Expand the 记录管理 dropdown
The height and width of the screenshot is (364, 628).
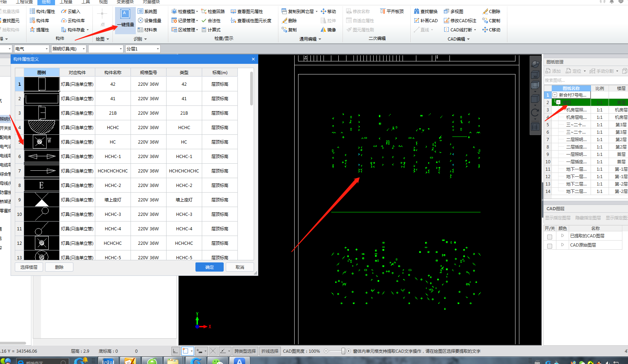[197, 21]
